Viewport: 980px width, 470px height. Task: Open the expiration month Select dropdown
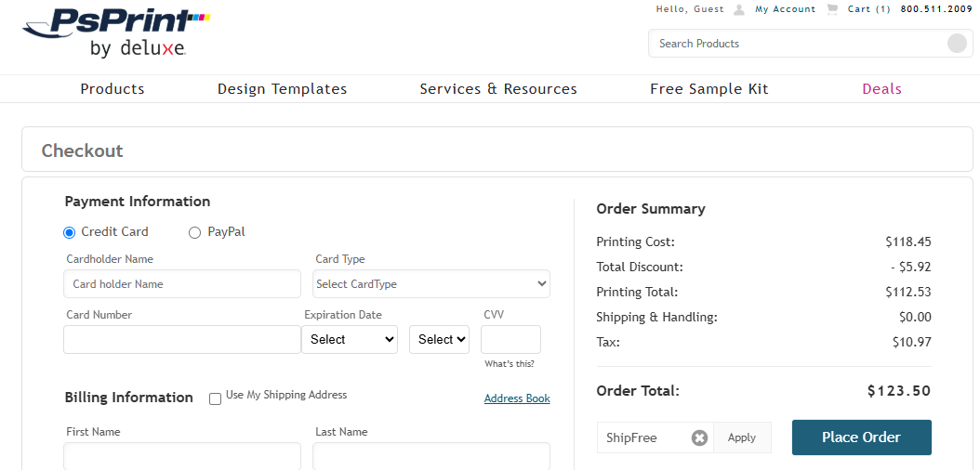pyautogui.click(x=350, y=340)
